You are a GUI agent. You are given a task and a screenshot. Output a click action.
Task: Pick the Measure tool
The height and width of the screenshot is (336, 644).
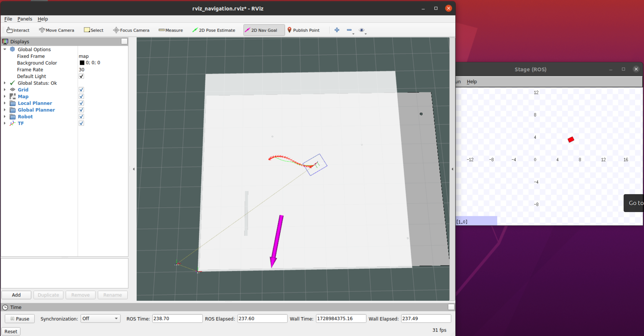pyautogui.click(x=171, y=30)
